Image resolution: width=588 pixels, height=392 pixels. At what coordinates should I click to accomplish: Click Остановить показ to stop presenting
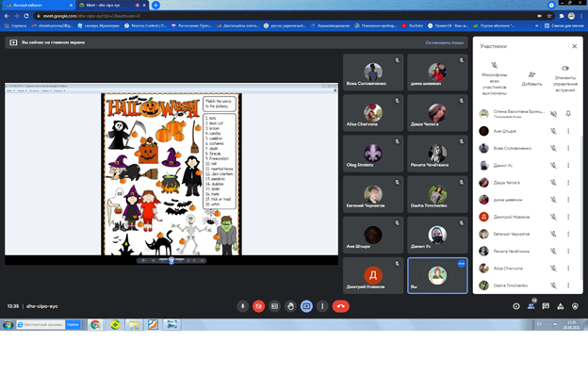[445, 42]
